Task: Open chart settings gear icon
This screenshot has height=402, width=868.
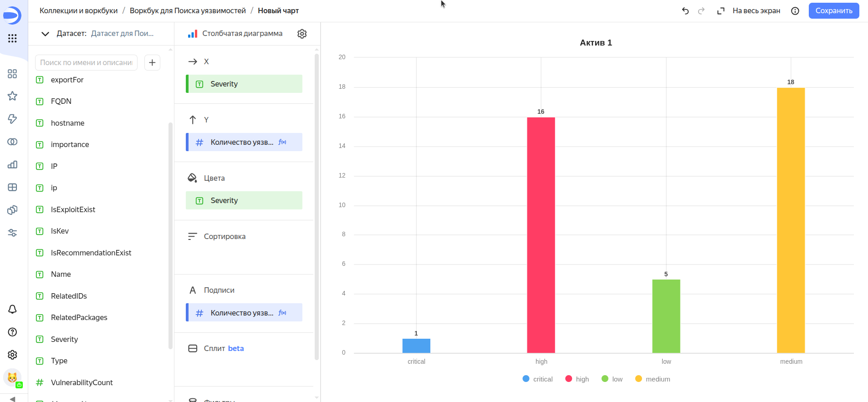Action: (302, 34)
